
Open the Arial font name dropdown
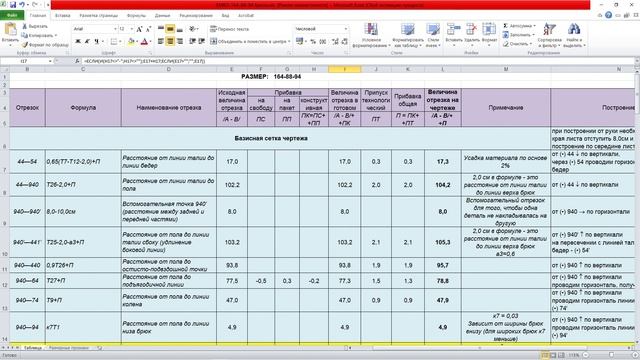pos(115,29)
